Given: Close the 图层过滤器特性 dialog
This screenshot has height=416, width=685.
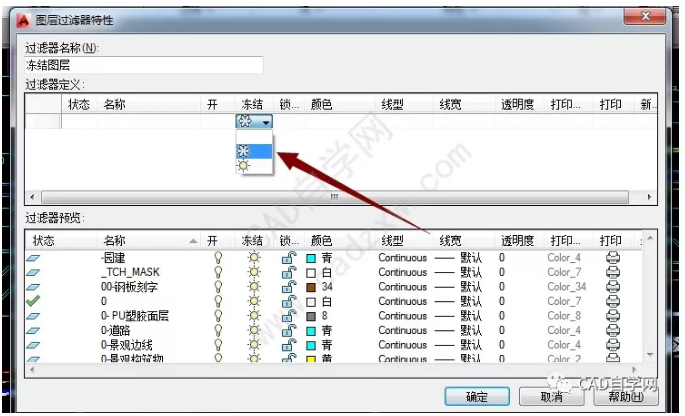Looking at the screenshot, I should click(x=646, y=16).
